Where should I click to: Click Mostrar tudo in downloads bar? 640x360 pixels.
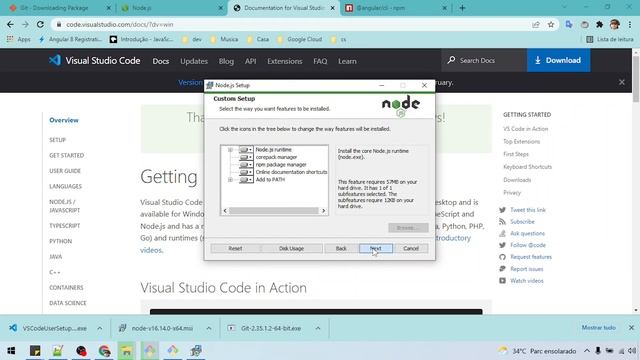pyautogui.click(x=598, y=328)
